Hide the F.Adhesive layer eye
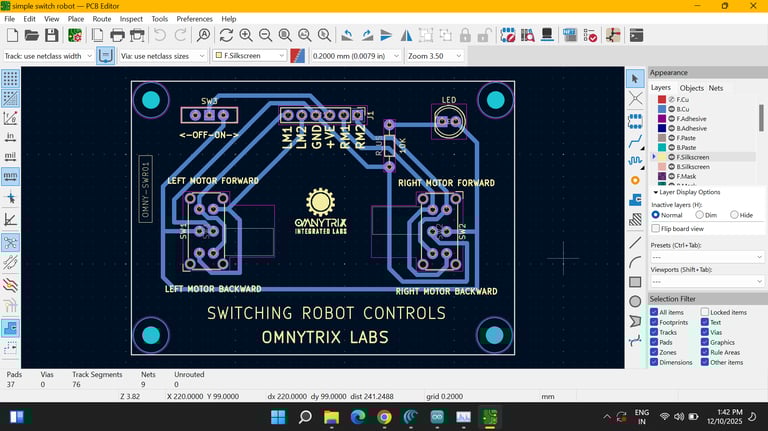This screenshot has width=768, height=431. (672, 119)
